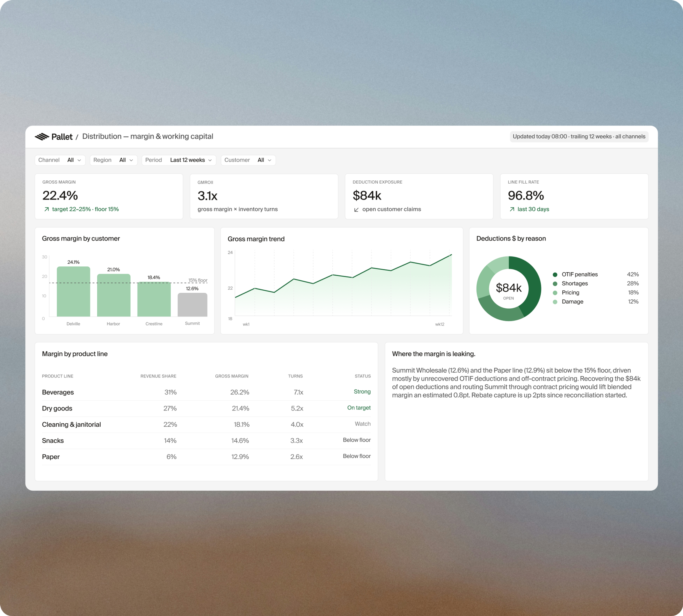Sort by the Status column header
The height and width of the screenshot is (616, 683).
click(x=362, y=376)
